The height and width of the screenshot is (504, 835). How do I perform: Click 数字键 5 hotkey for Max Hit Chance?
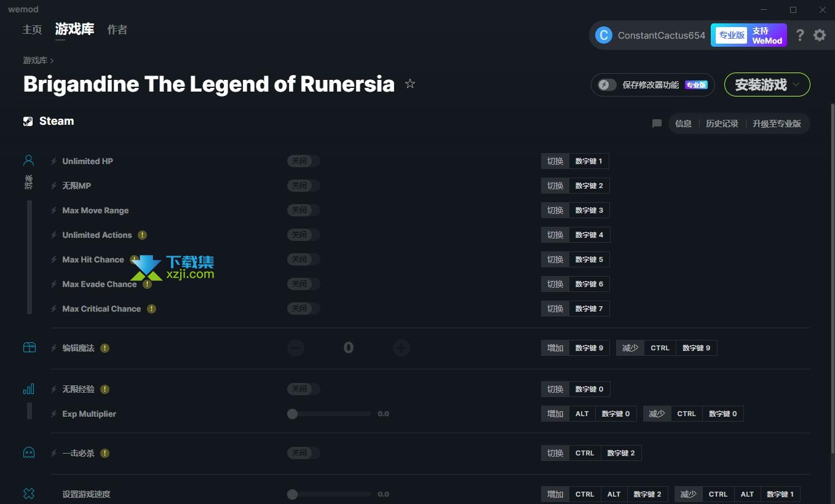coord(589,259)
